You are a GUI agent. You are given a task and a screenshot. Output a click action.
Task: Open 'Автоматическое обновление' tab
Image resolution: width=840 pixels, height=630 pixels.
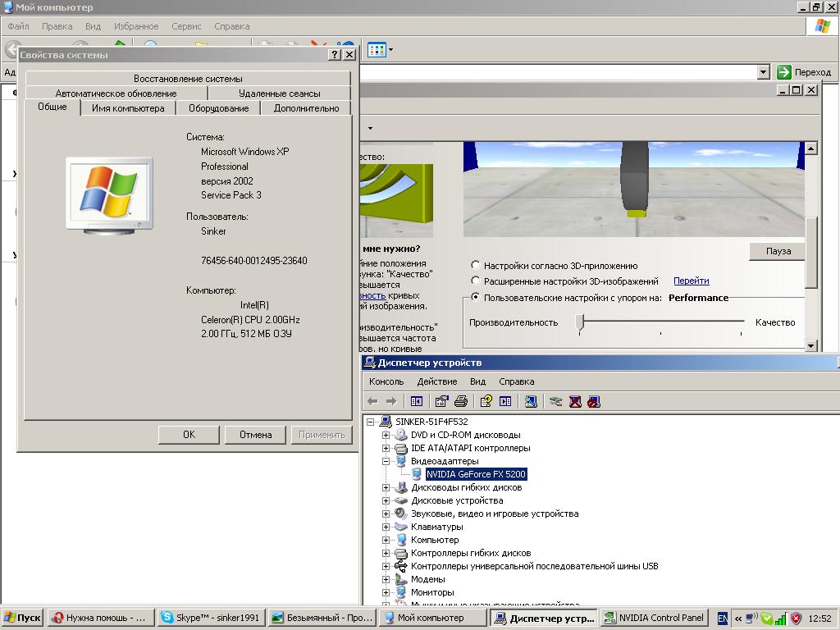click(x=116, y=93)
